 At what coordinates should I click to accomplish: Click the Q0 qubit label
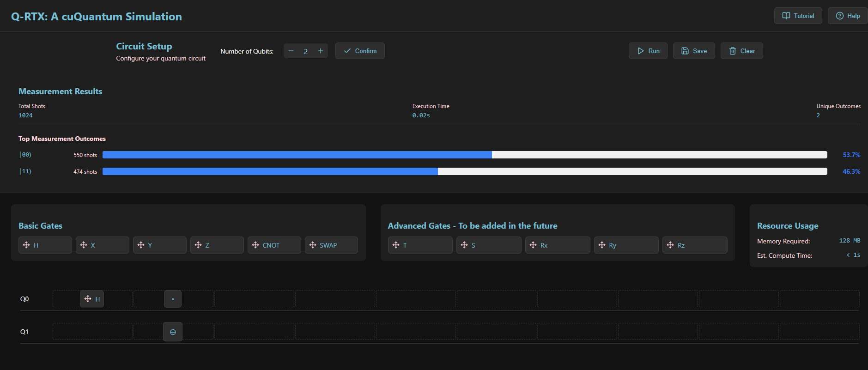click(x=24, y=299)
